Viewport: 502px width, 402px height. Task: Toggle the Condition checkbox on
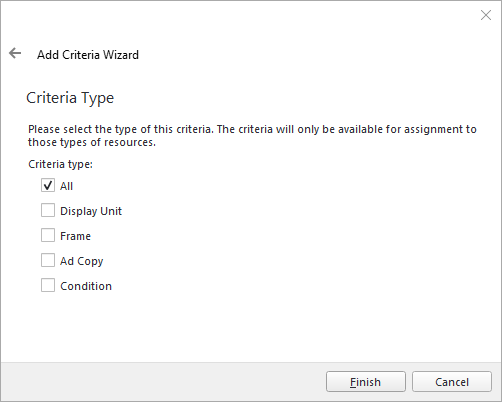[48, 285]
